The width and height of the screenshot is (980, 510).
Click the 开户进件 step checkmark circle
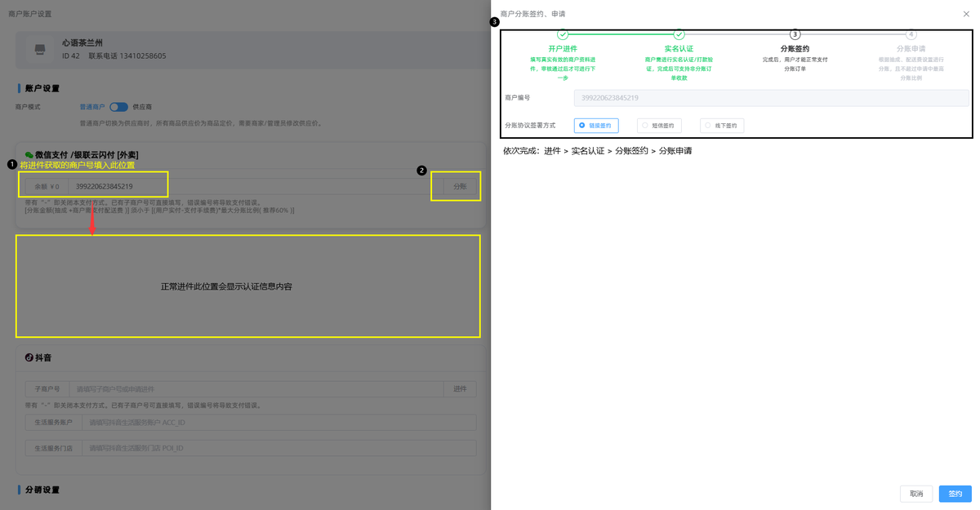(563, 34)
